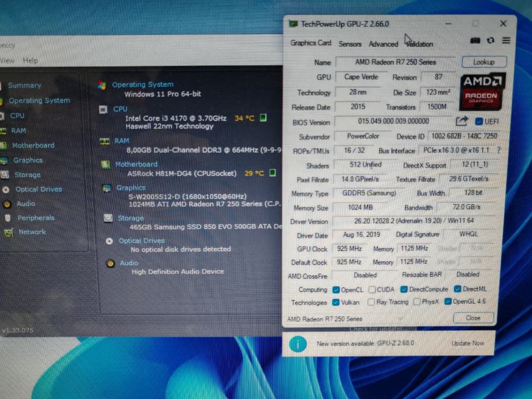Click the RAM heading in Speccy summary
The height and width of the screenshot is (399, 532).
122,141
